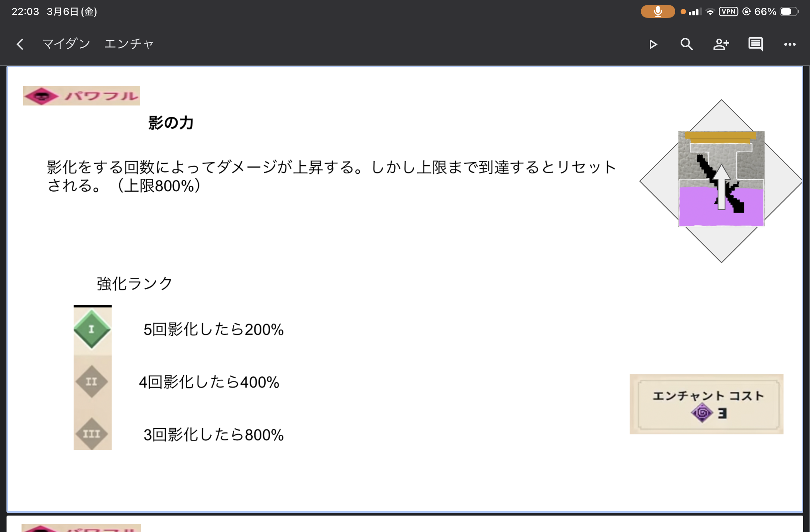The image size is (810, 532).
Task: Tap the presentation title マイダン エンチャ
Action: (x=98, y=44)
